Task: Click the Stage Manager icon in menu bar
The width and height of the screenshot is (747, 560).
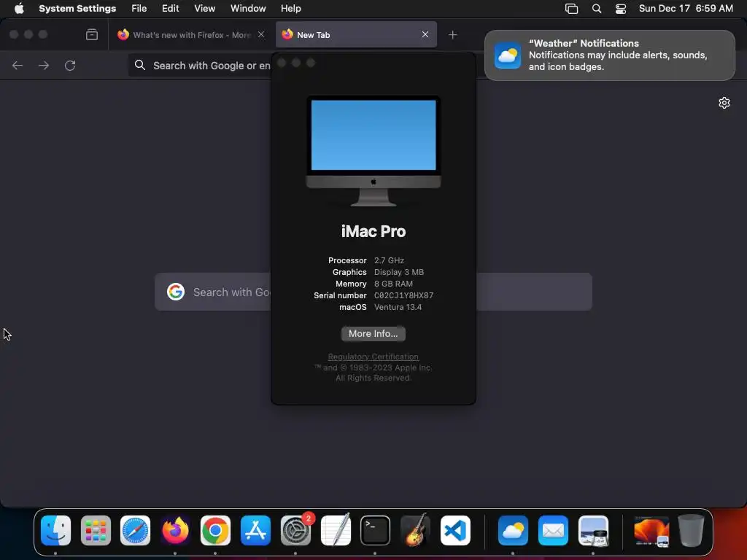Action: click(x=571, y=9)
